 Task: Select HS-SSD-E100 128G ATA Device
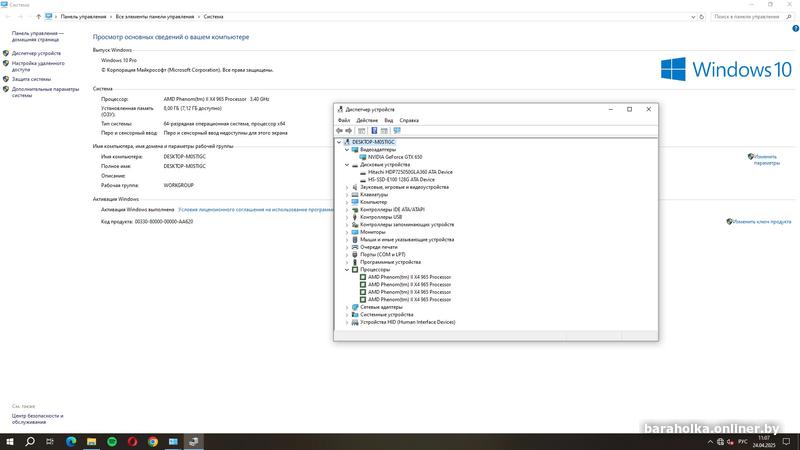tap(402, 180)
